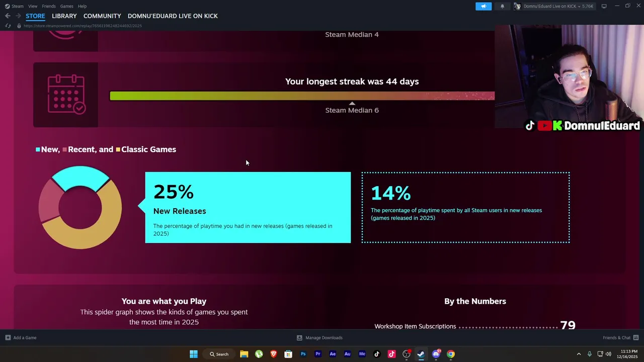Click the yellow Classic Games legend swatch
644x362 pixels.
(x=118, y=150)
